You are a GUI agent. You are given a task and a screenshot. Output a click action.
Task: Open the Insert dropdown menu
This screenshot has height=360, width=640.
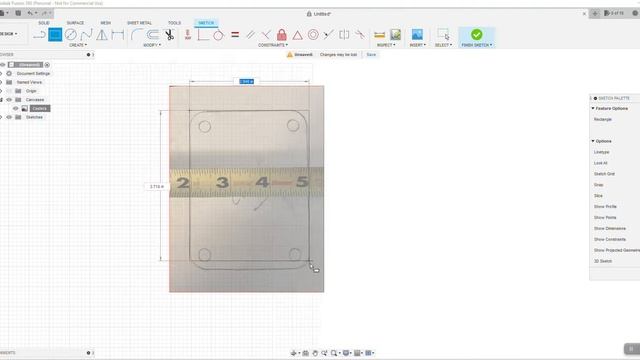coord(418,45)
